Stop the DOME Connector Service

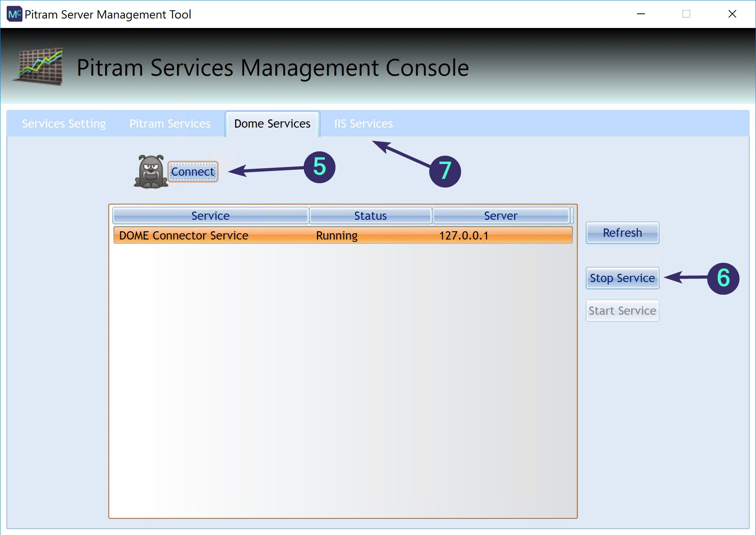tap(622, 278)
